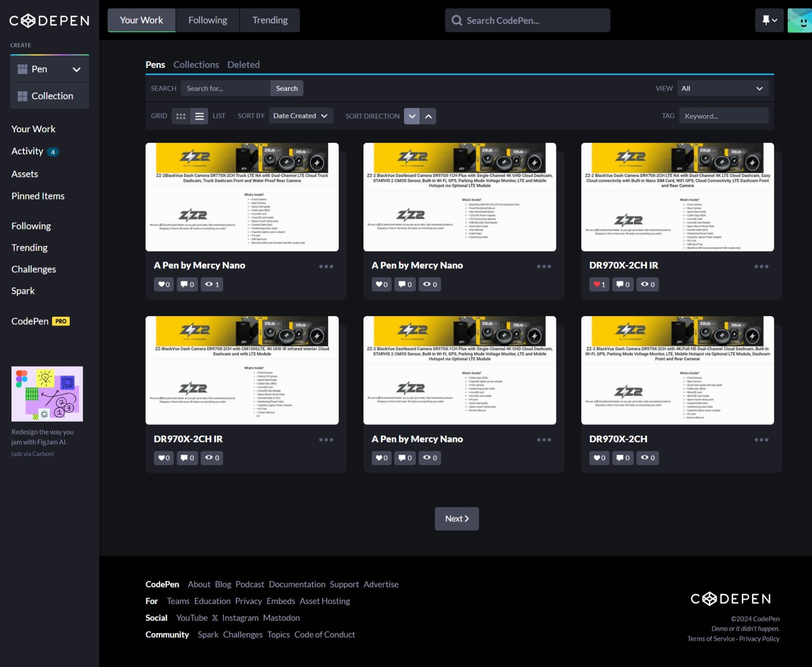812x667 pixels.
Task: Go to the Next page
Action: (x=457, y=519)
